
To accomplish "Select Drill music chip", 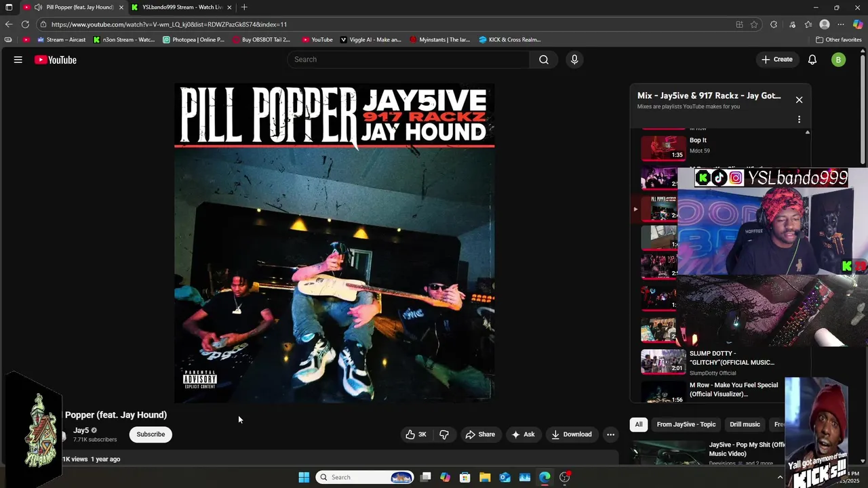I will coord(745,424).
